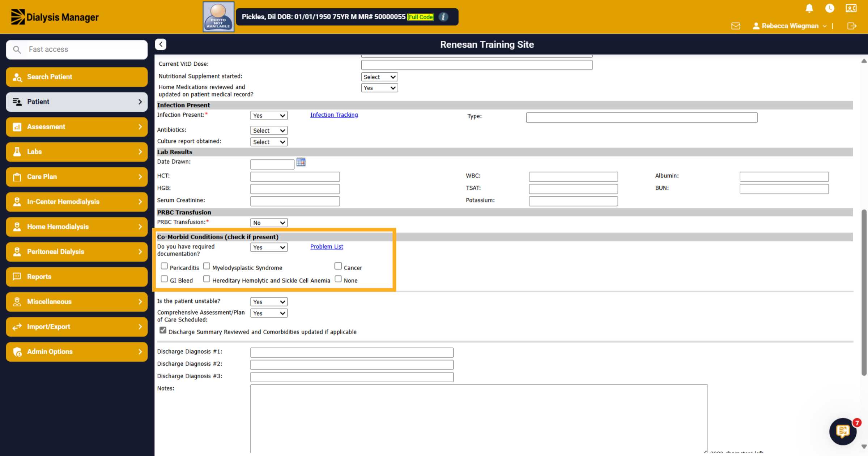The height and width of the screenshot is (456, 868).
Task: Open the Is the patient unstable dropdown
Action: pos(269,302)
